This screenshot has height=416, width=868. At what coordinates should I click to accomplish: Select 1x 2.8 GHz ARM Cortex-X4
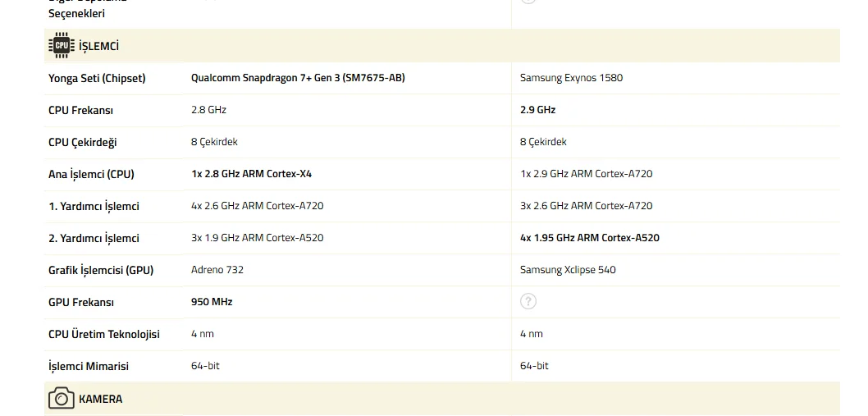251,174
